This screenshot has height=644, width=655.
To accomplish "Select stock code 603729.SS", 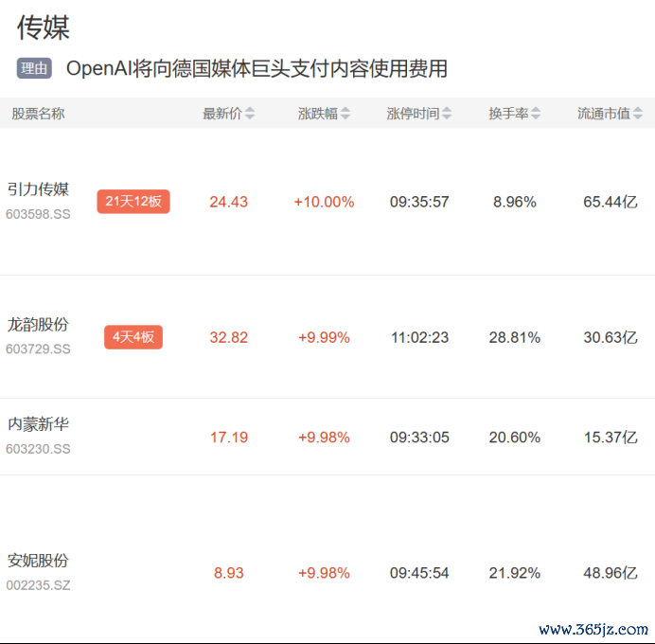I will coord(38,349).
